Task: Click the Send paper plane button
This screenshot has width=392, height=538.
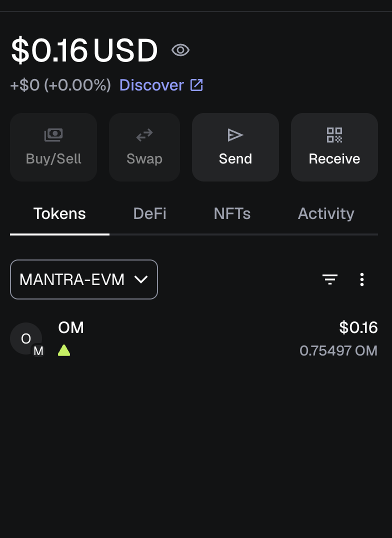Action: (235, 147)
